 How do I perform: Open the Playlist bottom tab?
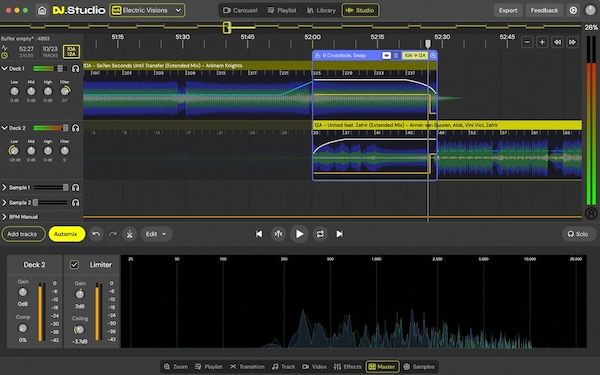tap(209, 367)
